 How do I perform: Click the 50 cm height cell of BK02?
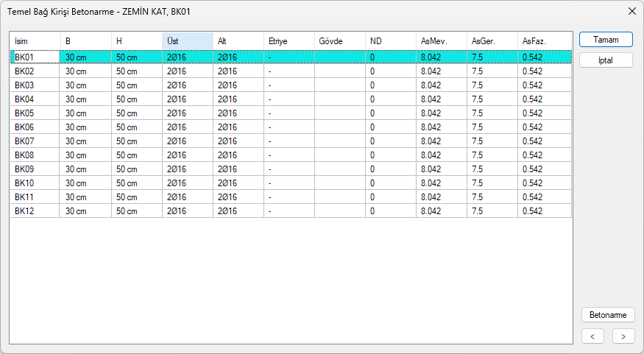click(137, 71)
